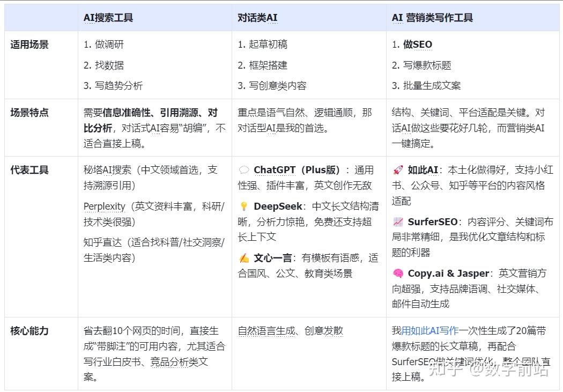Viewport: 563px width, 392px height.
Task: Click the text 省去翻10个网页的时间
Action: [x=131, y=331]
